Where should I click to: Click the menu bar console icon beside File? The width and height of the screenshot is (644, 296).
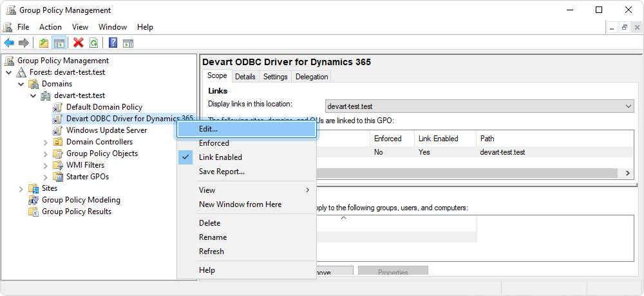point(8,27)
